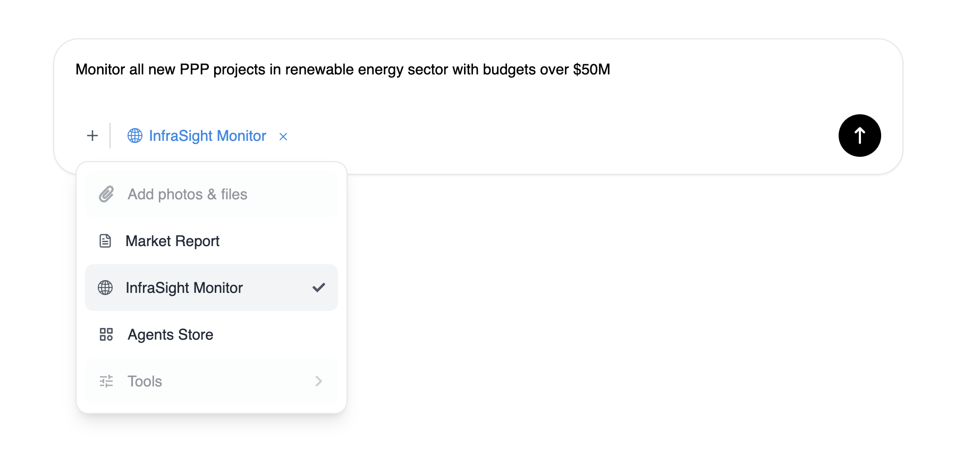Send the message with the arrow button

point(859,136)
